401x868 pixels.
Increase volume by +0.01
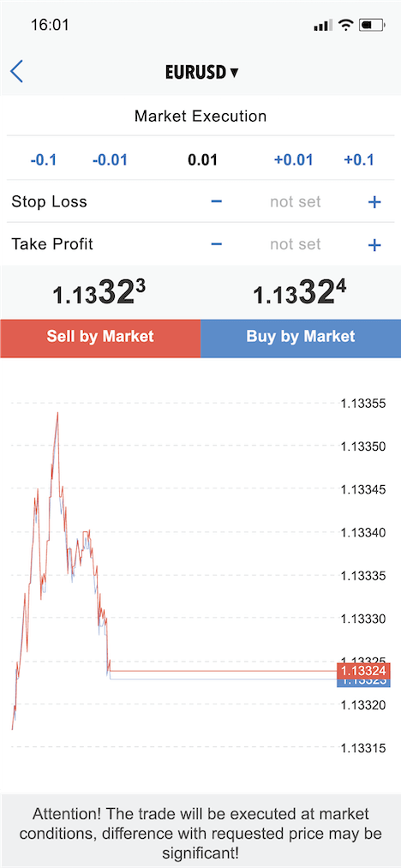[x=293, y=160]
